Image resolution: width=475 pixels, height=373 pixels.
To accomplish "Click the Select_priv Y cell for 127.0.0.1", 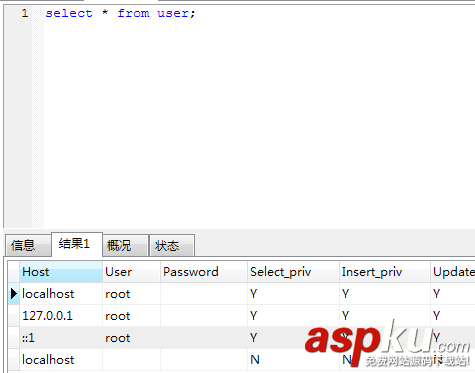I will 293,316.
